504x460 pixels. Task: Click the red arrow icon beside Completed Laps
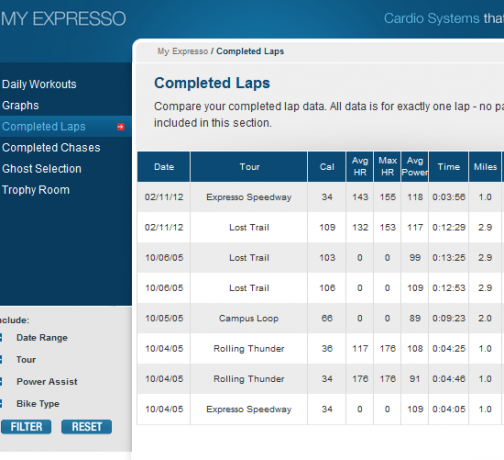[121, 127]
